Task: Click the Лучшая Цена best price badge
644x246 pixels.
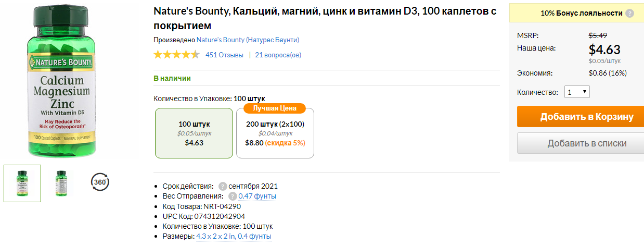Action: (275, 108)
